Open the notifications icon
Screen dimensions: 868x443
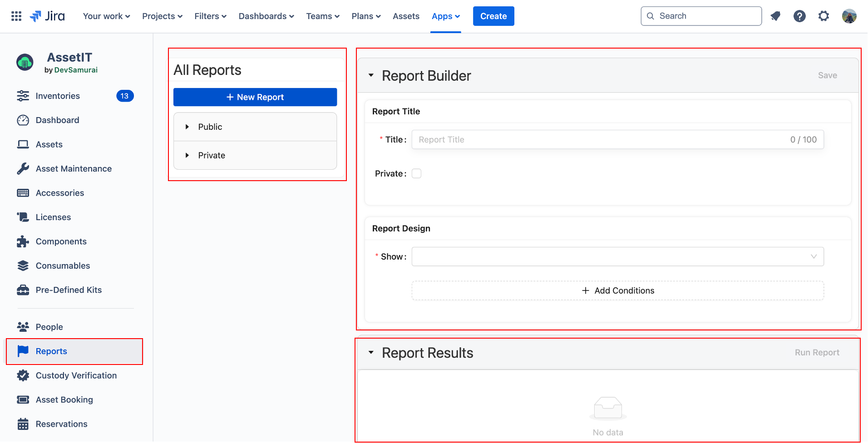tap(775, 16)
